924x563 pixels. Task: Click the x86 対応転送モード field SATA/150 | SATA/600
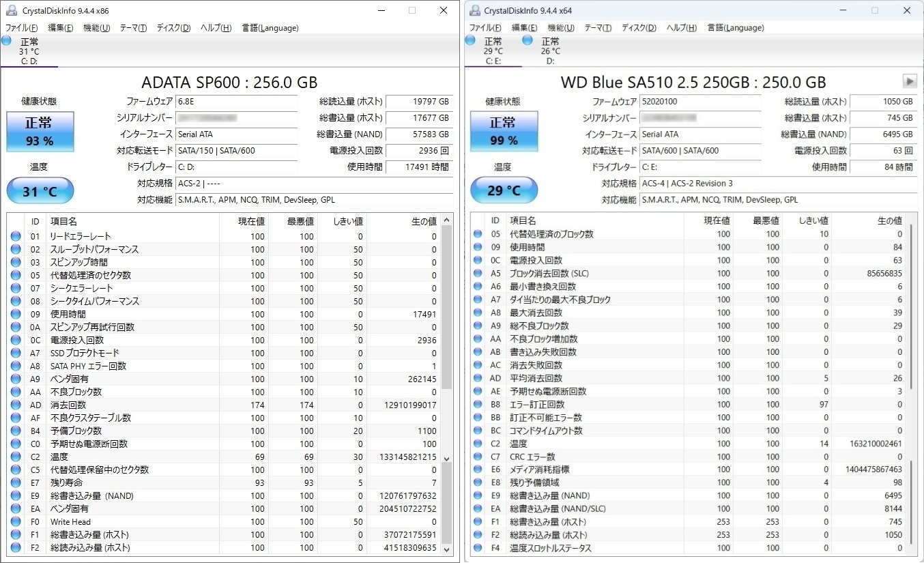[236, 151]
